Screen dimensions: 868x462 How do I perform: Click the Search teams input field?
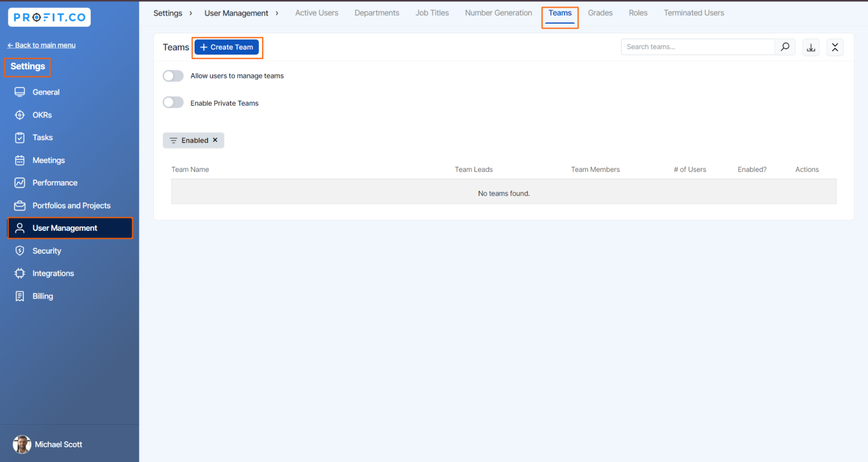[x=698, y=47]
